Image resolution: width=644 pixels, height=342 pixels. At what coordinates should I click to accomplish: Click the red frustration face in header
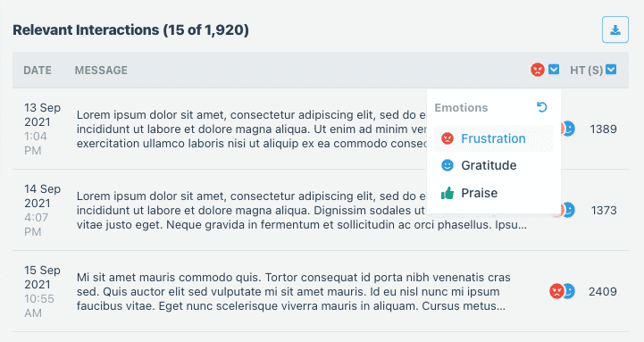coord(537,70)
